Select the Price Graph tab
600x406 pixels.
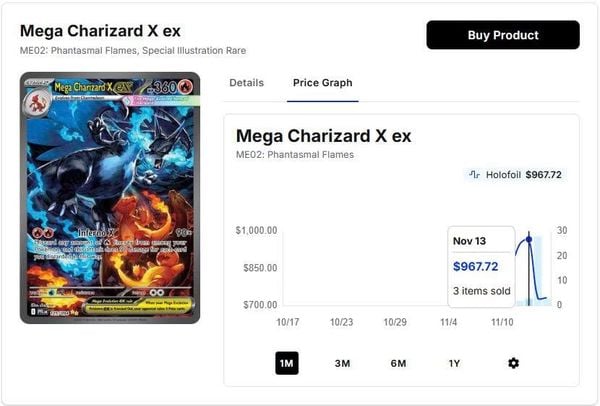(x=322, y=82)
